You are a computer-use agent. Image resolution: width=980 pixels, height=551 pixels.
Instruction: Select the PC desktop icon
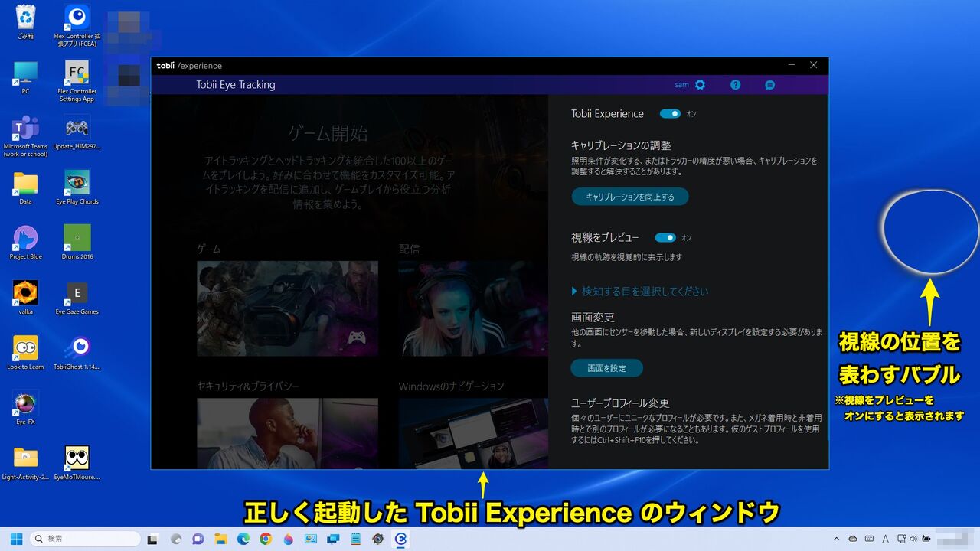25,77
